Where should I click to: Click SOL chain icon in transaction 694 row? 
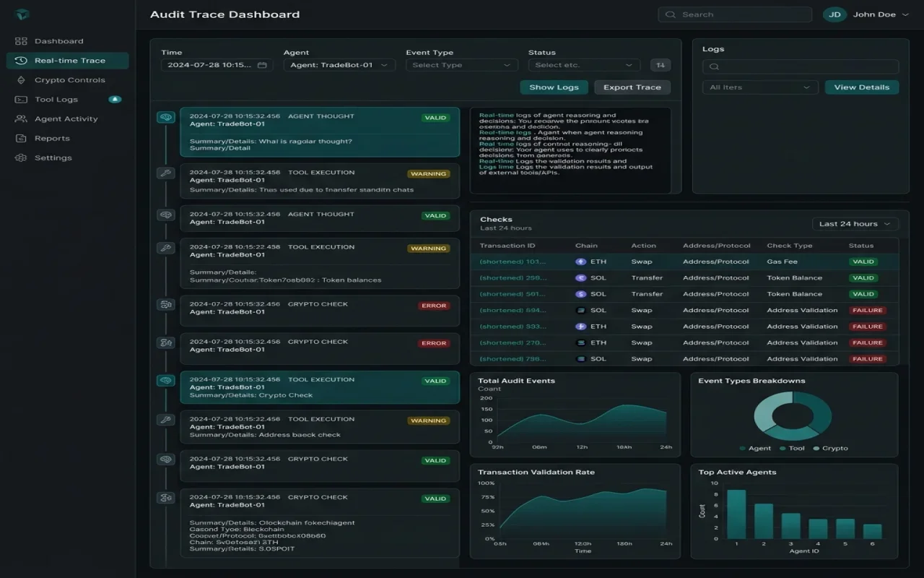click(580, 311)
